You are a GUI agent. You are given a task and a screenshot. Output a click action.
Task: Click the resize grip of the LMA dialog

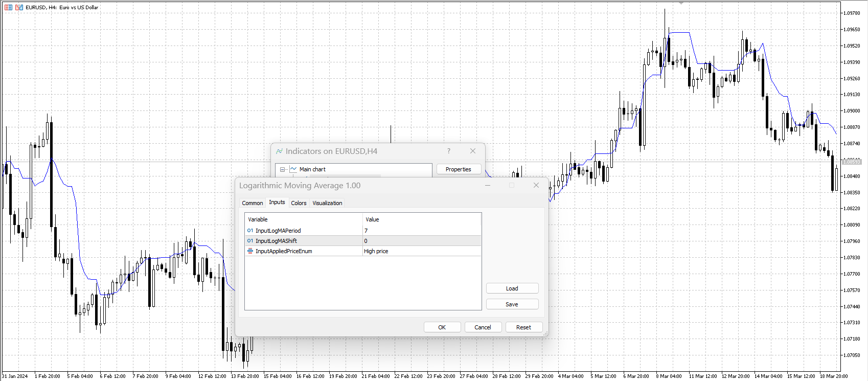(x=545, y=333)
